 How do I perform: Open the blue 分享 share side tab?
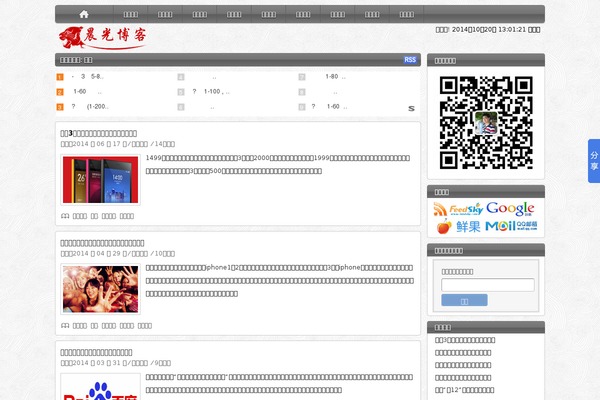594,161
